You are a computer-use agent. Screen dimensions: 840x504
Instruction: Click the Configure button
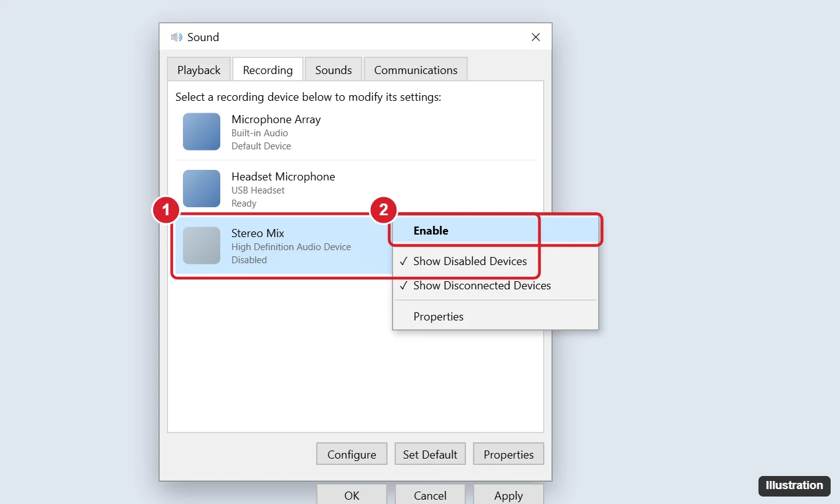352,454
